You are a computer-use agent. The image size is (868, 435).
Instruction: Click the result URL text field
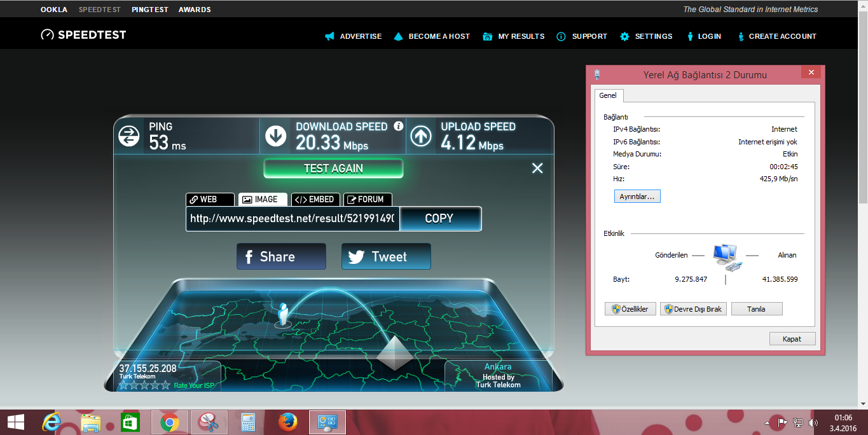coord(293,219)
